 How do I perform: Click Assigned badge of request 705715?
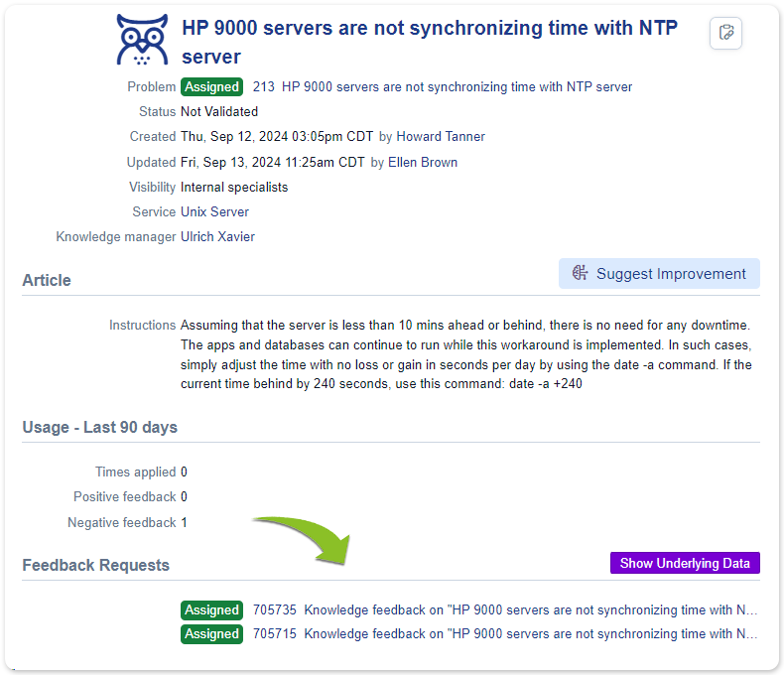211,634
